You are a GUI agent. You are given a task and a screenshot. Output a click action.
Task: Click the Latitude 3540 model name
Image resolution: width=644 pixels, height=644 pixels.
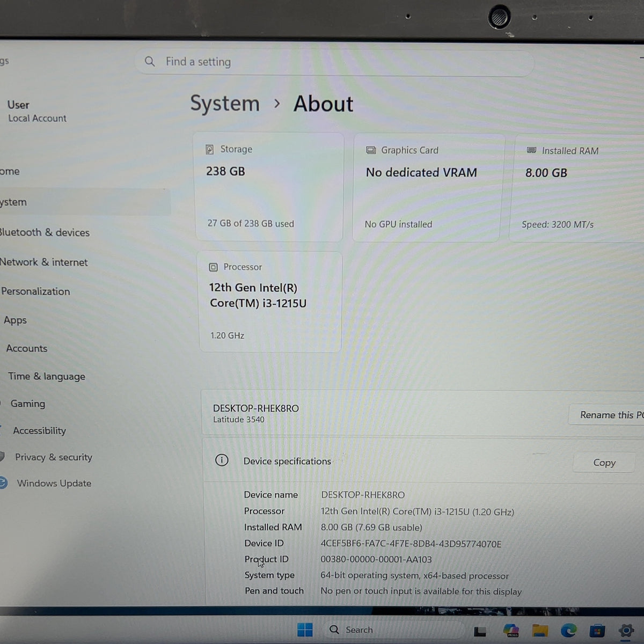pos(239,420)
